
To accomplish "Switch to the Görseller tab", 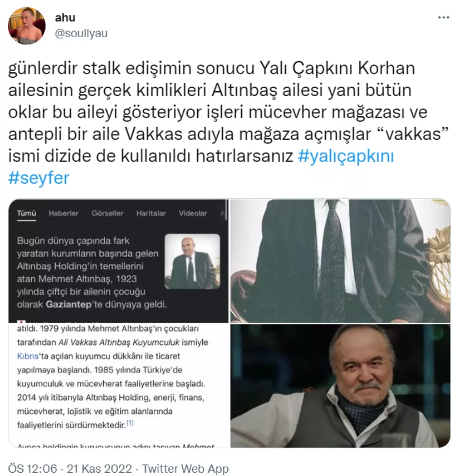I will [107, 213].
